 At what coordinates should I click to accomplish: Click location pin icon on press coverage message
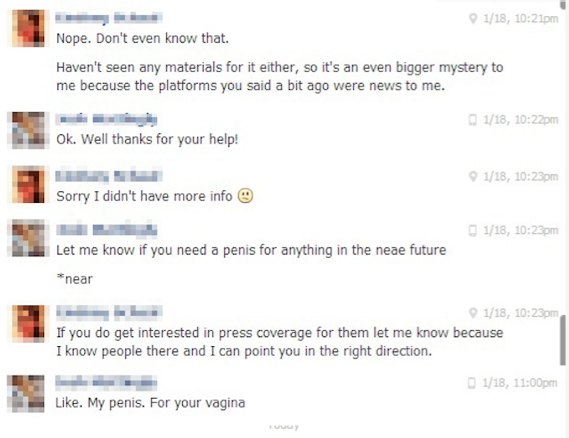pyautogui.click(x=472, y=313)
